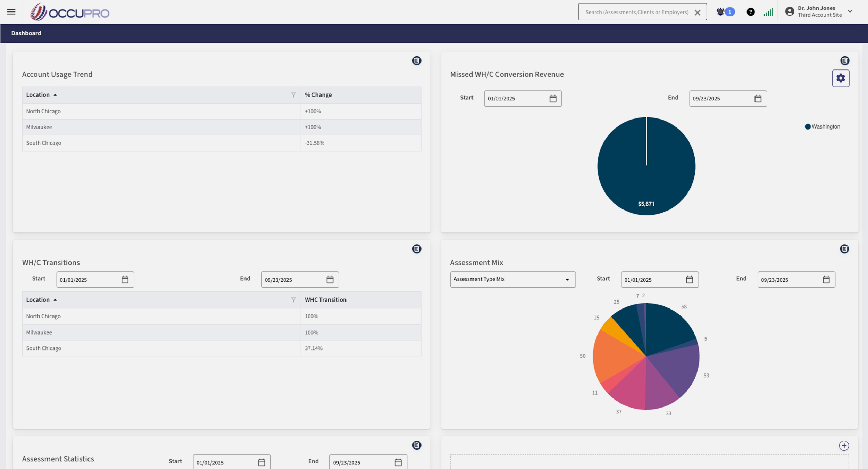The image size is (868, 469).
Task: Delete the Account Usage Trend widget
Action: tap(416, 61)
